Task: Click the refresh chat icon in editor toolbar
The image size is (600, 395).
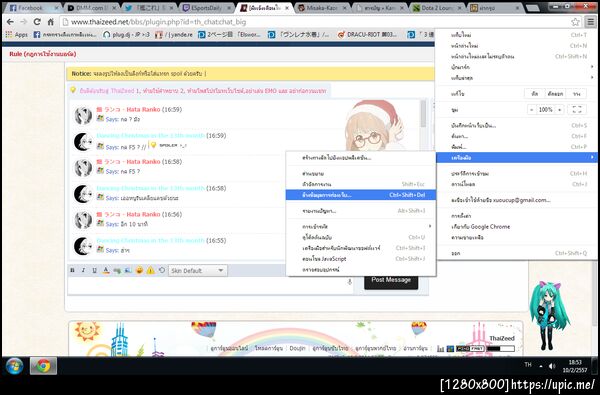Action: click(x=162, y=270)
